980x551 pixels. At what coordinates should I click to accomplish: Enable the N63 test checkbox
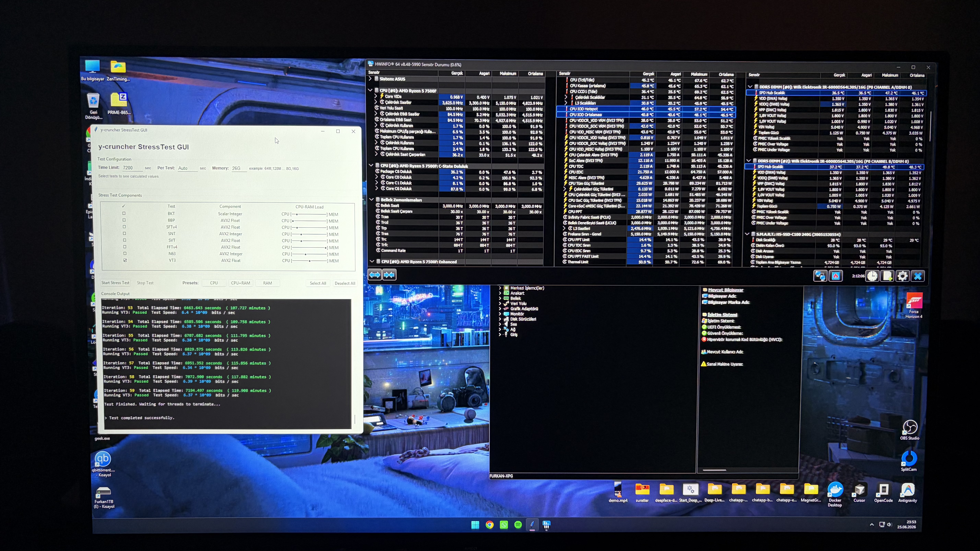[x=124, y=253]
